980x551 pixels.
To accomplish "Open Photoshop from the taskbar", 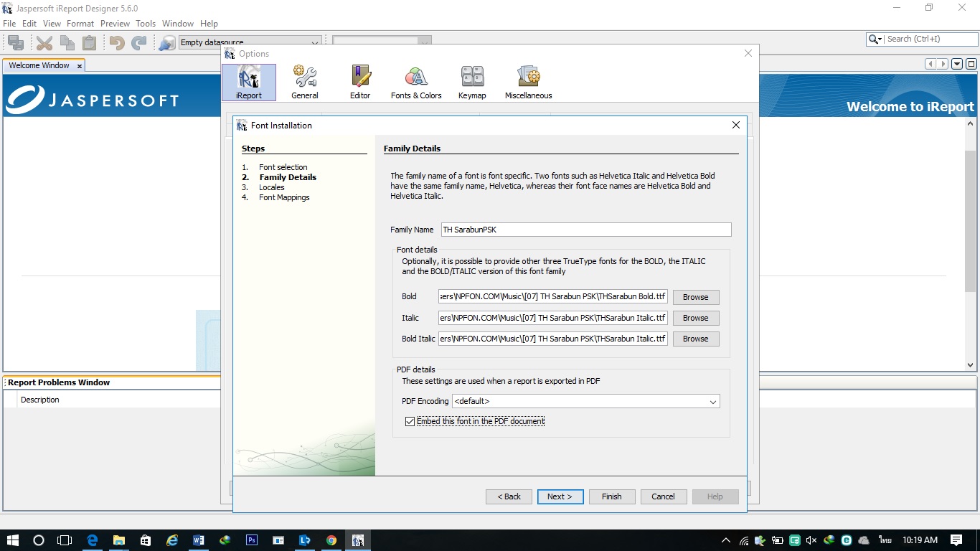I will pyautogui.click(x=252, y=540).
